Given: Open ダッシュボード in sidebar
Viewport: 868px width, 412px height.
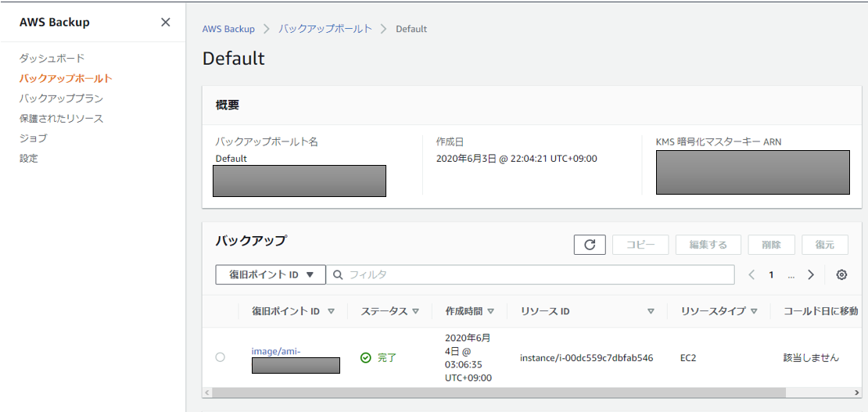Looking at the screenshot, I should tap(52, 58).
